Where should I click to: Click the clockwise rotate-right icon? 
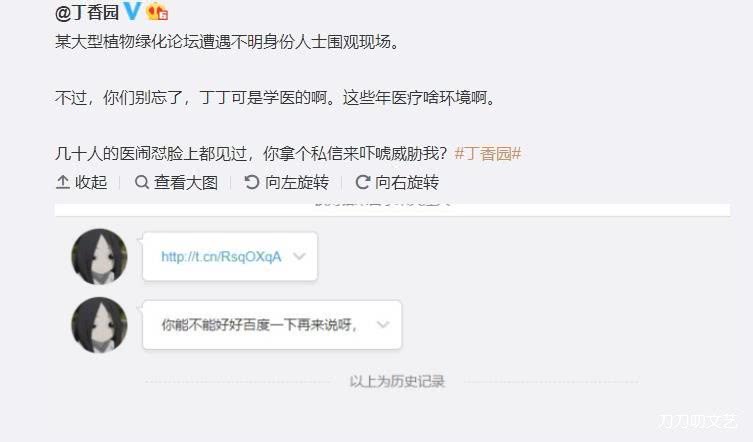pyautogui.click(x=363, y=182)
